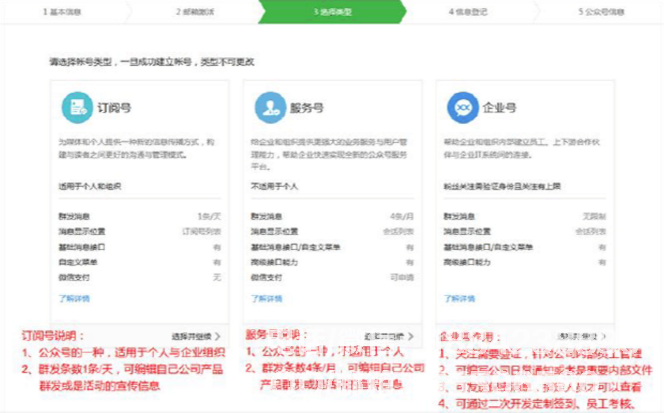664x413 pixels.
Task: Click the 1条/天 群发消息 value
Action: click(x=209, y=216)
